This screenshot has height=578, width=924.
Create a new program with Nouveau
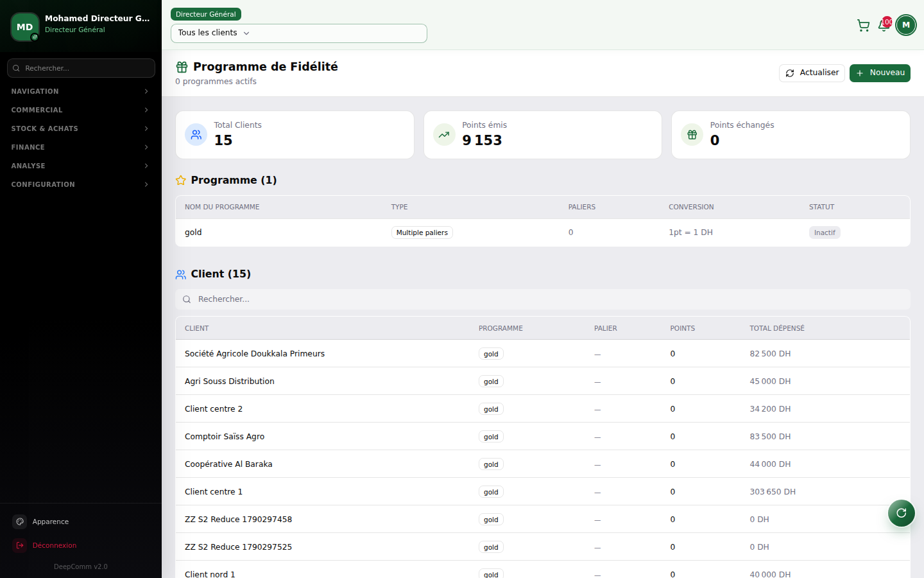pyautogui.click(x=880, y=73)
